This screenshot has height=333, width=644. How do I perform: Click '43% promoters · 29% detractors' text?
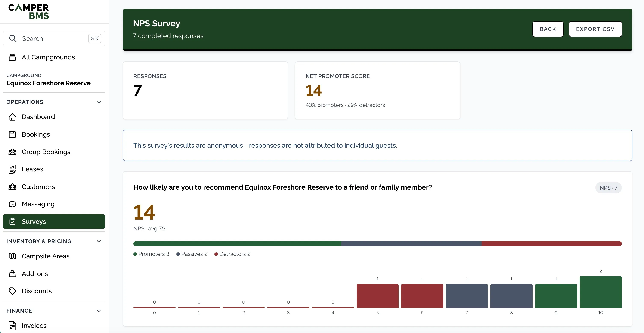pos(345,105)
